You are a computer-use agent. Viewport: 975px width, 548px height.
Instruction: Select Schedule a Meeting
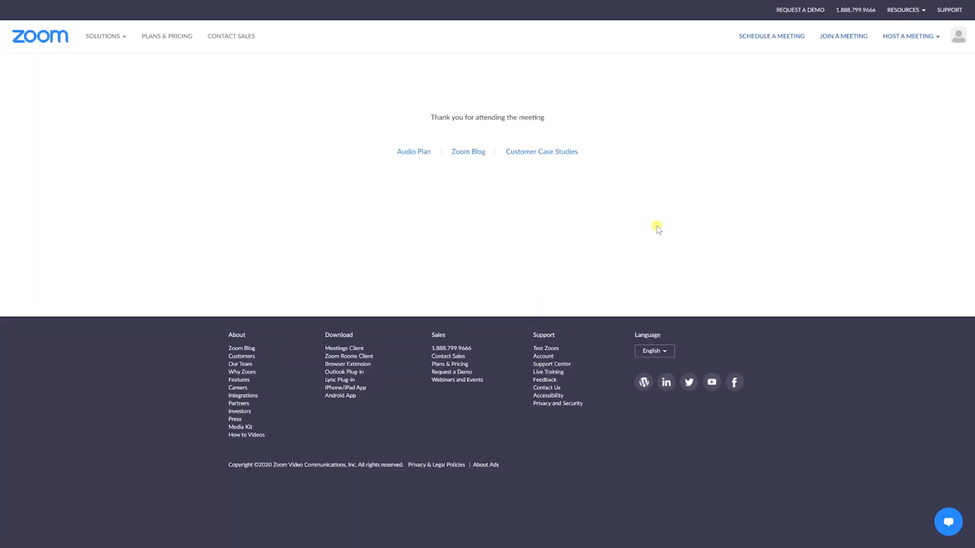pyautogui.click(x=772, y=36)
